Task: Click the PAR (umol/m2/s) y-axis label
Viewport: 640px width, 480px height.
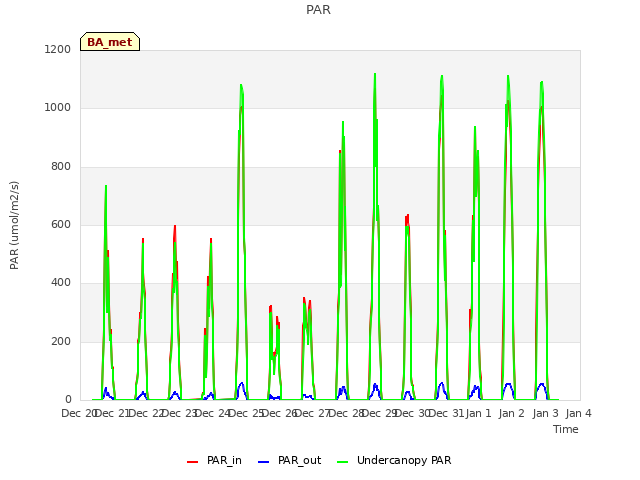Action: [14, 225]
